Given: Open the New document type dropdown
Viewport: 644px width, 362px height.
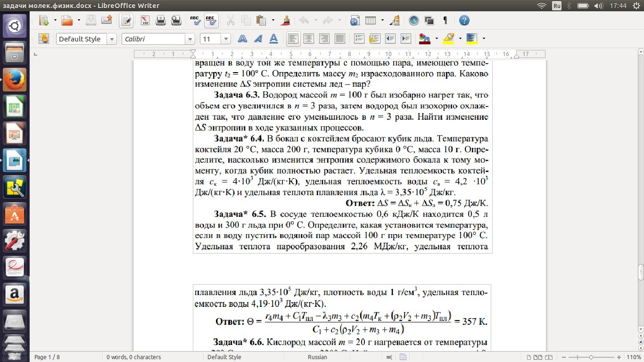Looking at the screenshot, I should pos(55,20).
